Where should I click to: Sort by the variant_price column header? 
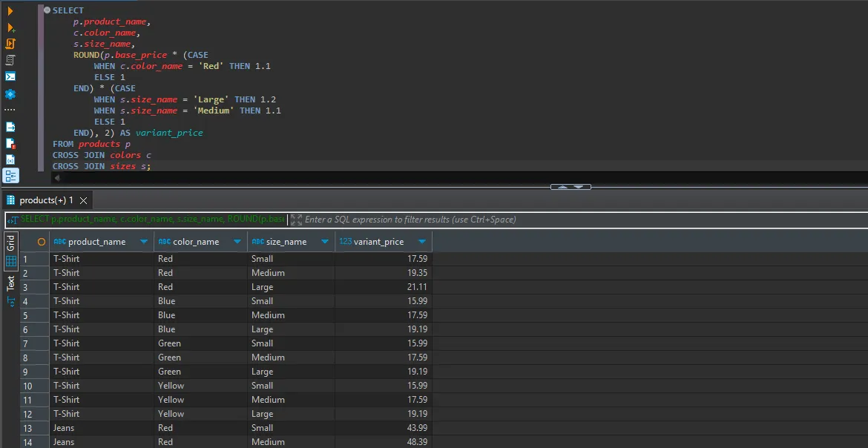point(378,242)
